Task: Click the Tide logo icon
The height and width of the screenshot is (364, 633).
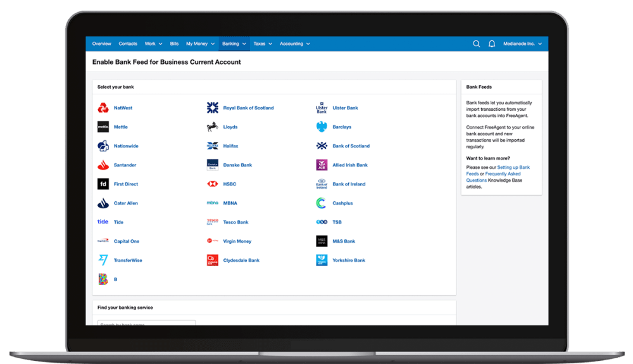Action: (x=103, y=222)
